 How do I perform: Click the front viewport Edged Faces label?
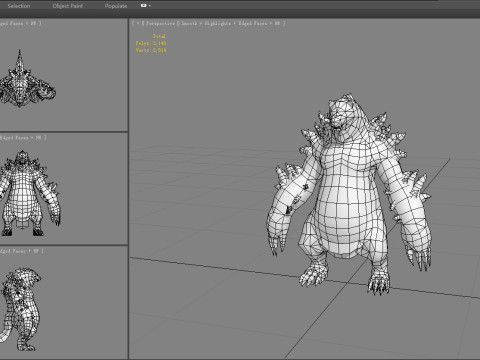pos(23,138)
